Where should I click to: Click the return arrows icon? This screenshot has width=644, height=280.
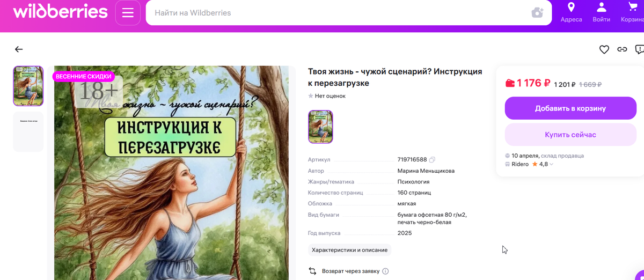tap(312, 271)
